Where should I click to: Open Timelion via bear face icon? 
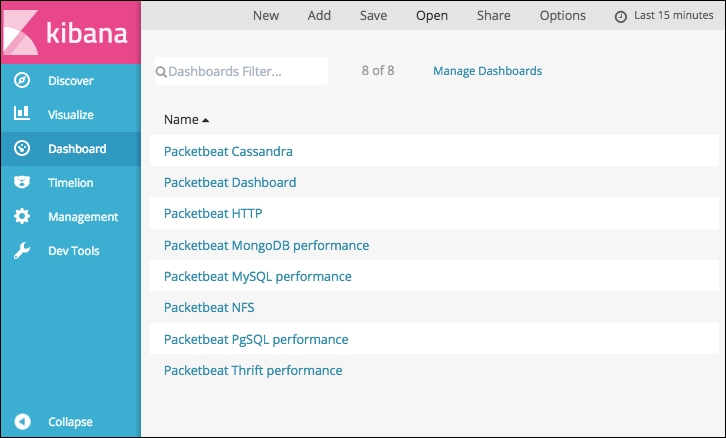click(x=22, y=182)
